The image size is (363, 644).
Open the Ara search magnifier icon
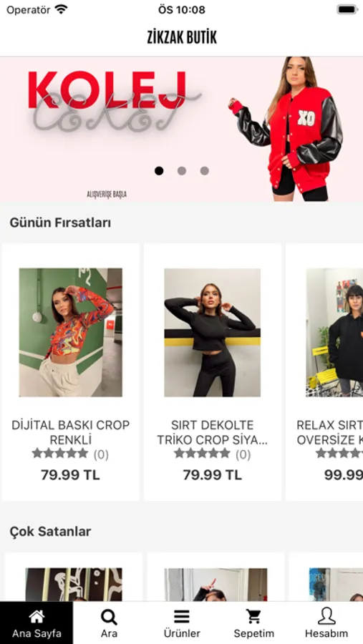[109, 617]
